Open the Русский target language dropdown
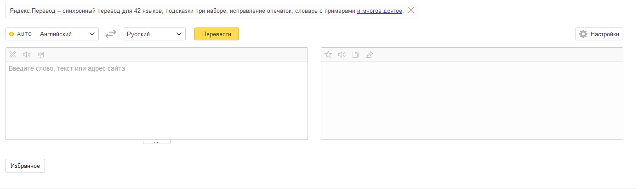The width and height of the screenshot is (644, 189). pyautogui.click(x=154, y=34)
